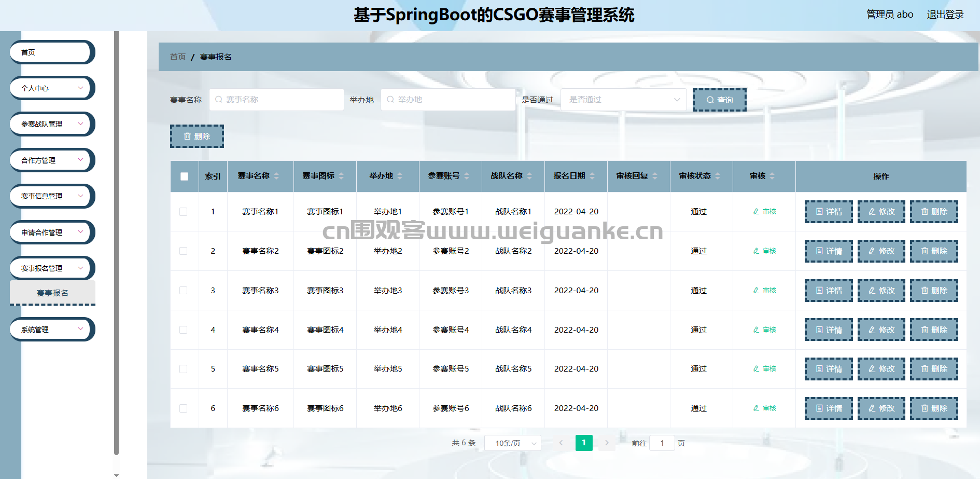Go to 首页 in sidebar

pos(52,52)
